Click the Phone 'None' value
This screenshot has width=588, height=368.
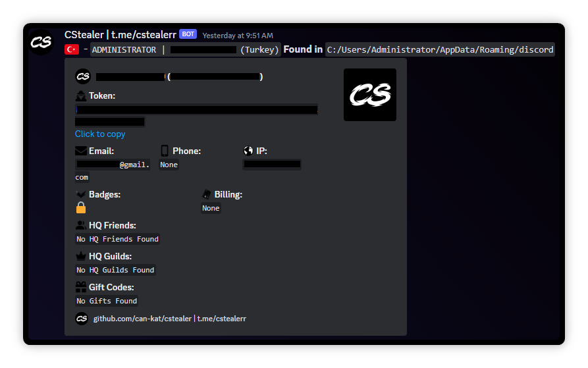[169, 165]
